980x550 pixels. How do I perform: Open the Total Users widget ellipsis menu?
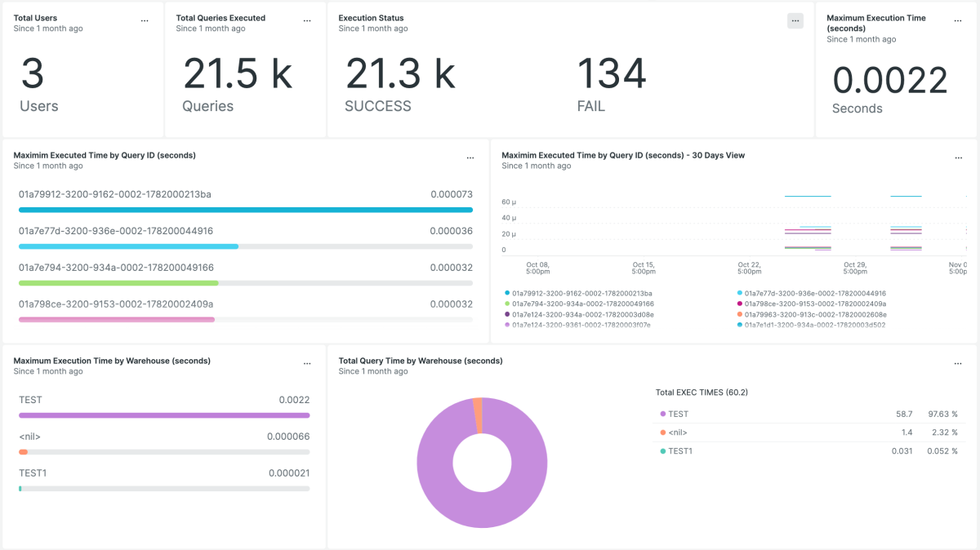[x=145, y=21]
